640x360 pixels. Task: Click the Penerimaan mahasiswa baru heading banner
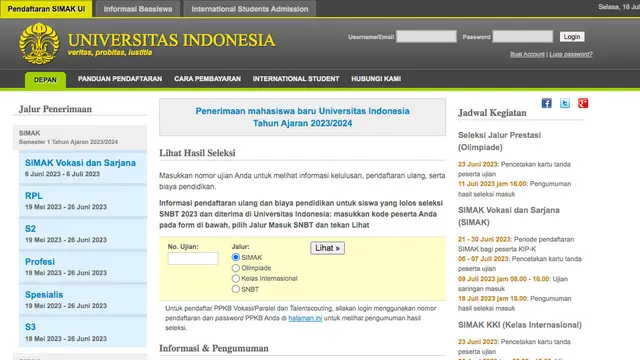(x=302, y=117)
